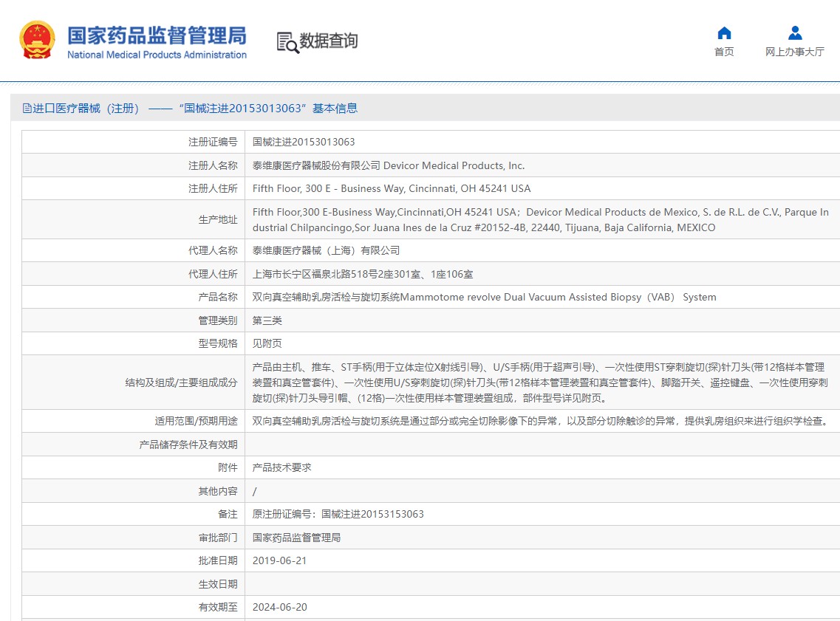Click the 代理人名称 row label

coord(213,250)
